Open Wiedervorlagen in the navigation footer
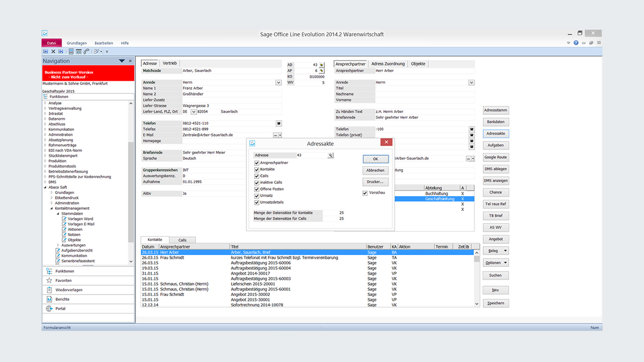Viewport: 644px width, 362px height. (x=88, y=290)
